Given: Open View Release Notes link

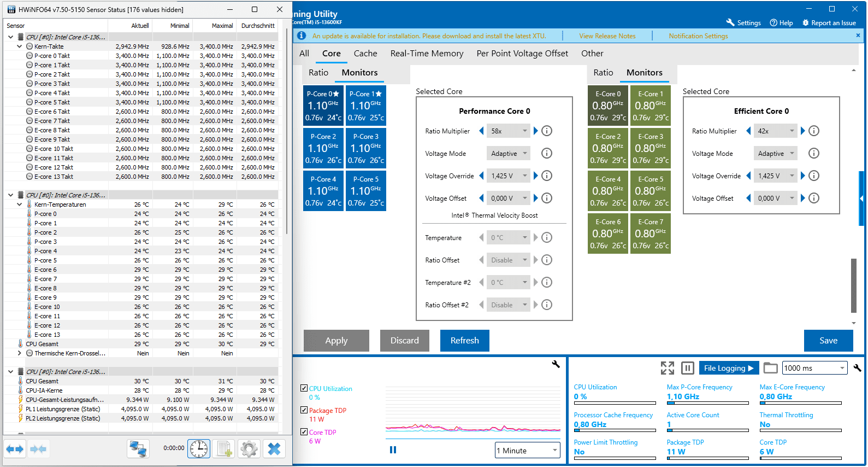Looking at the screenshot, I should [x=607, y=36].
